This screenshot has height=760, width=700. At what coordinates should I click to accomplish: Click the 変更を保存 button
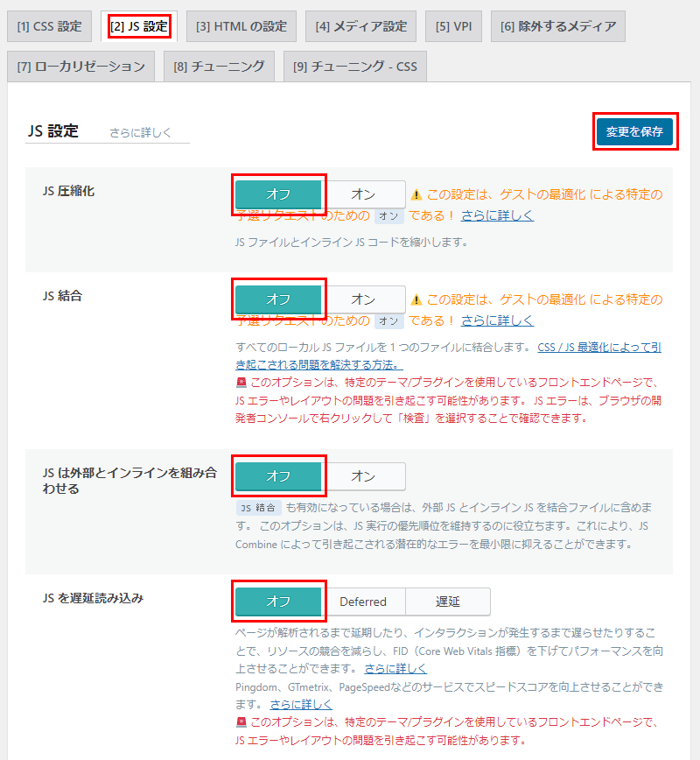634,132
